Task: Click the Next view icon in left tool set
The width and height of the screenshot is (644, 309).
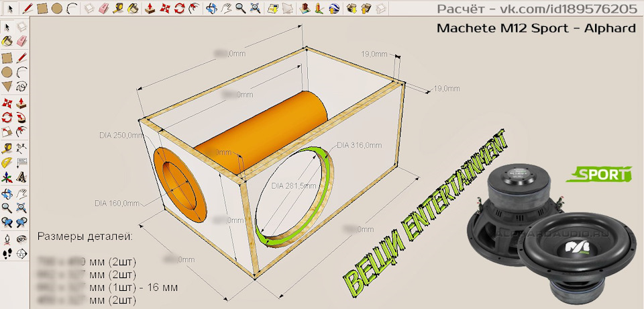Action: pyautogui.click(x=21, y=222)
